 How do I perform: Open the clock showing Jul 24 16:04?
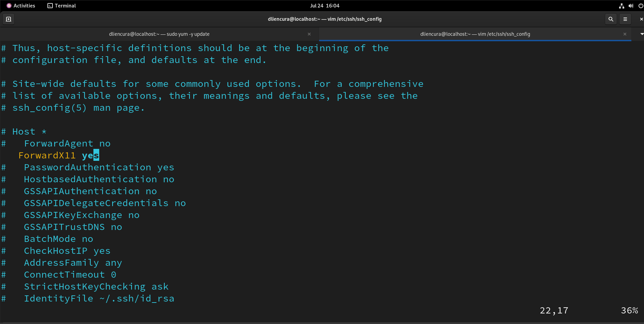[325, 6]
